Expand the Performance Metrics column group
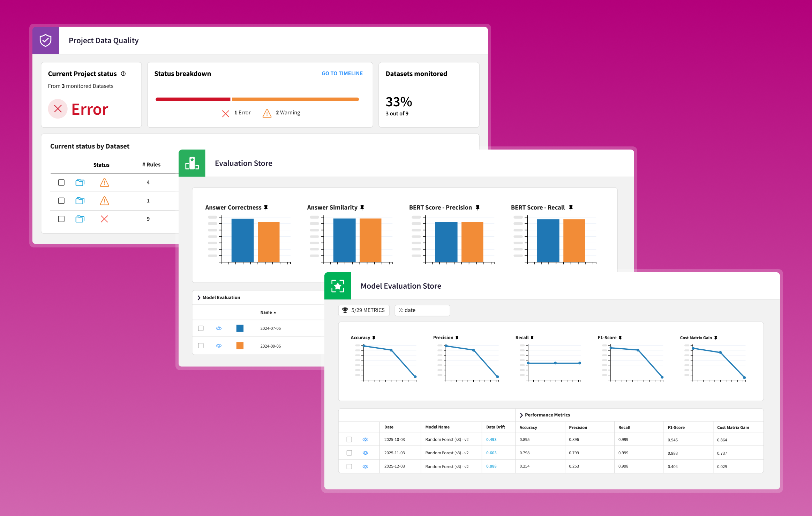The width and height of the screenshot is (812, 516). coord(521,415)
